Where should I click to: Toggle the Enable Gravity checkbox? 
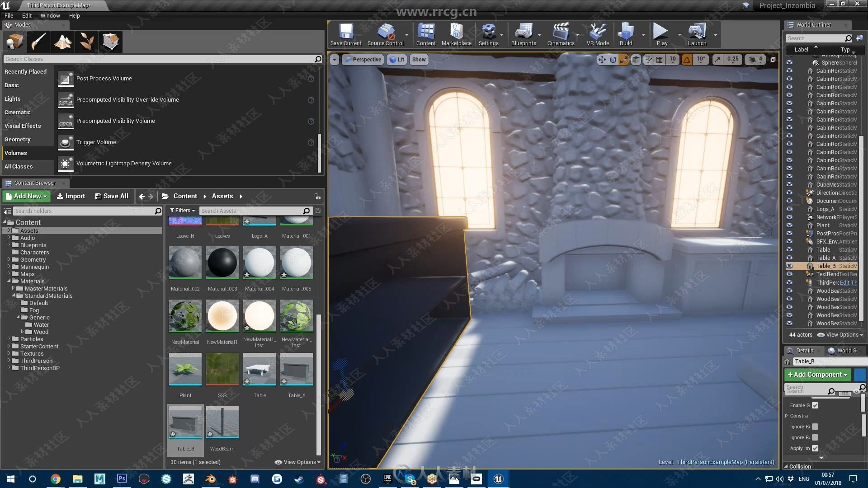[815, 405]
